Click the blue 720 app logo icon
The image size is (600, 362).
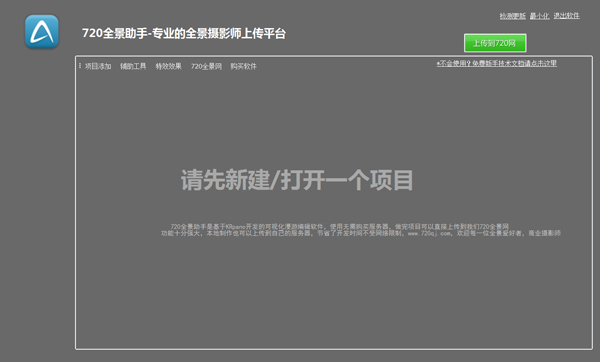click(x=42, y=31)
